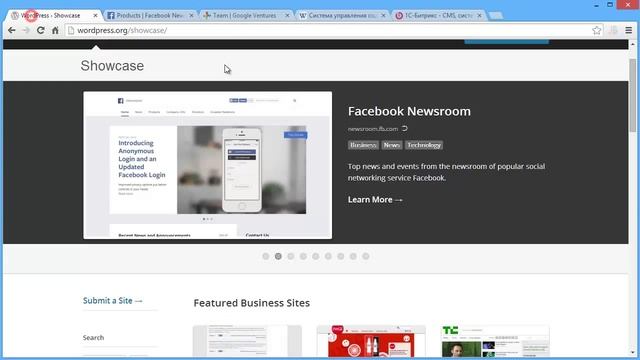This screenshot has height=360, width=640.
Task: Select seventh slider pagination dot
Action: pyautogui.click(x=340, y=256)
